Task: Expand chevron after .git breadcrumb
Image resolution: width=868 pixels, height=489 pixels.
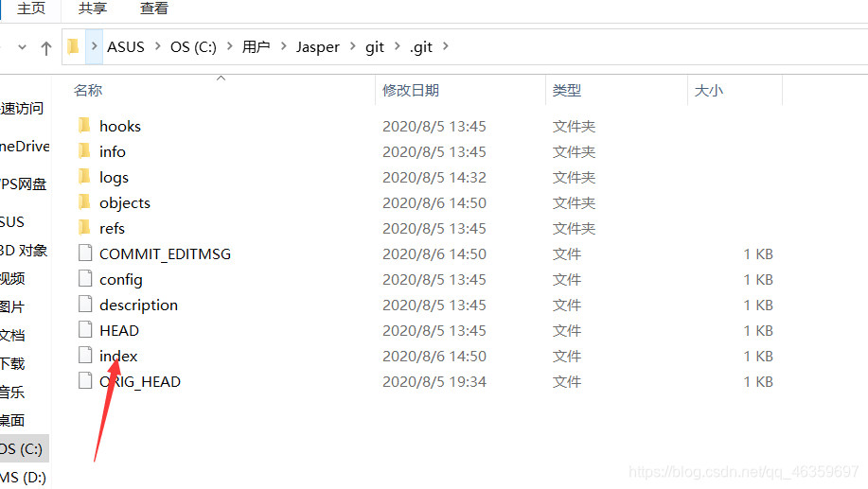Action: pos(446,46)
